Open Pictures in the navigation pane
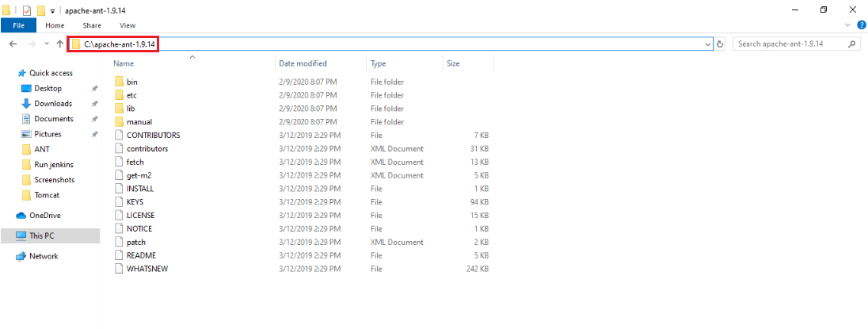868x329 pixels. point(48,134)
